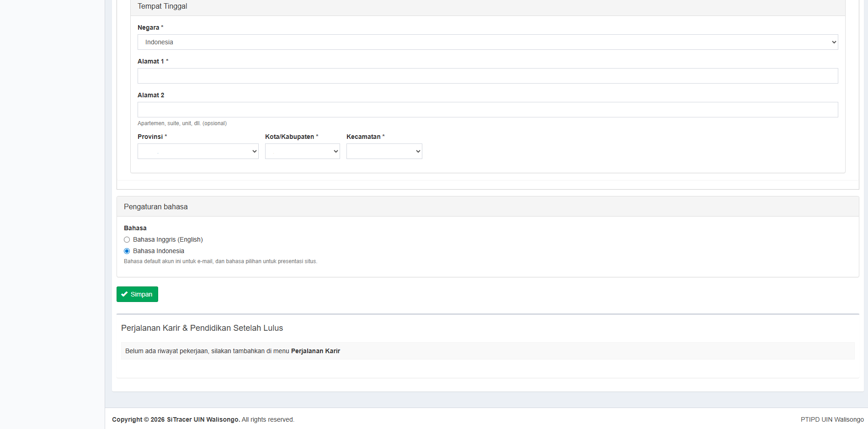The width and height of the screenshot is (868, 429).
Task: Select the Bahasa Inggris (English) radio option
Action: coord(127,240)
